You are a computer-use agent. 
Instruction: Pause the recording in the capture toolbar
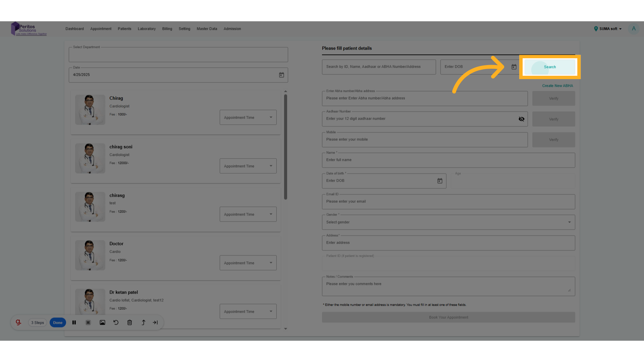tap(74, 322)
